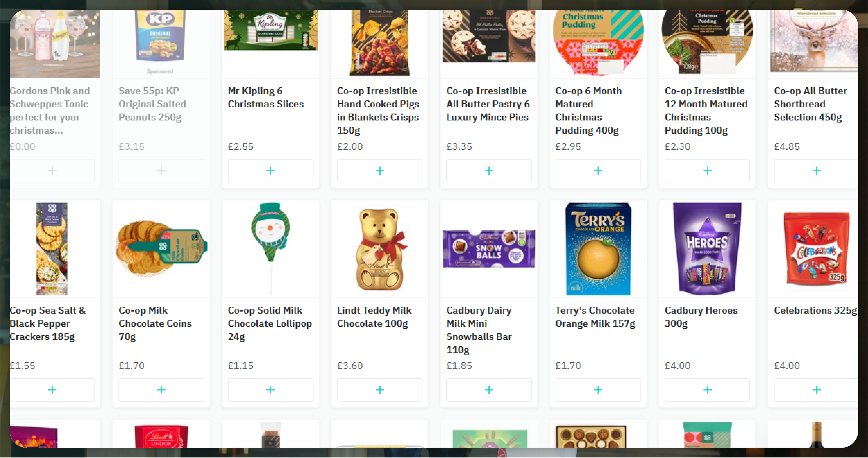Add Cadbury Snowballs Bar using plus button
Viewport: 868px width, 458px height.
(x=489, y=390)
